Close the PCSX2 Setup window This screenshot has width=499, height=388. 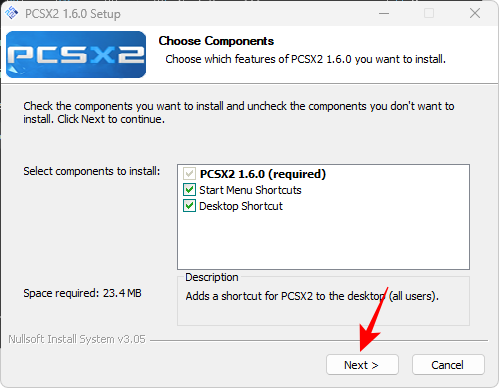pos(475,13)
